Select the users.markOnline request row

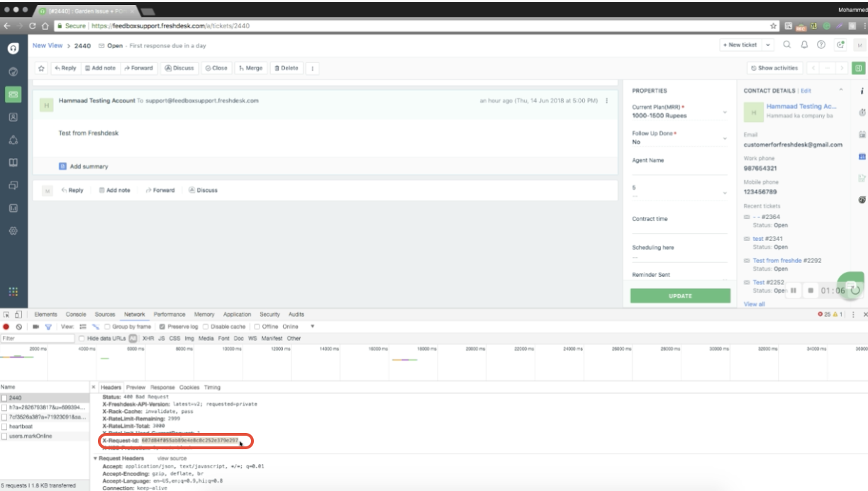click(45, 436)
